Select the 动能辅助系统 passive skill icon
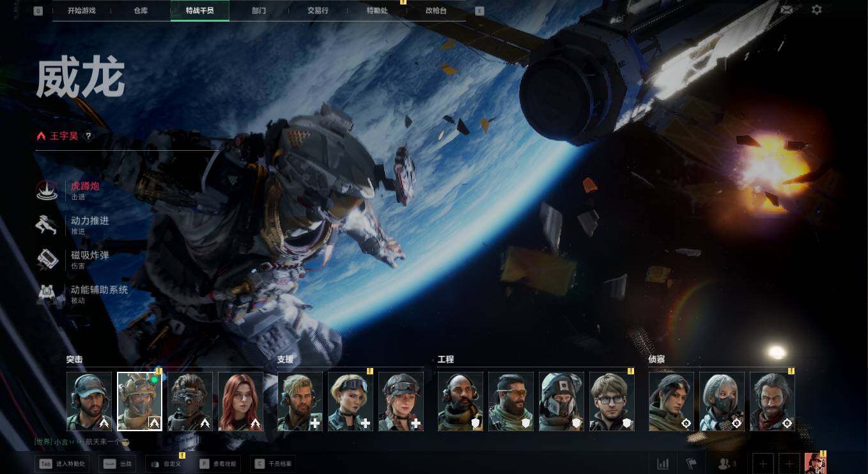 click(x=48, y=294)
